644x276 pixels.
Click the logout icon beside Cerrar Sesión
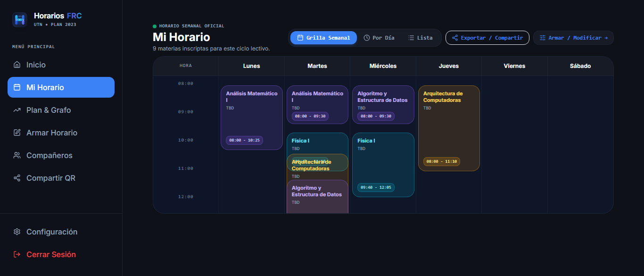(17, 254)
